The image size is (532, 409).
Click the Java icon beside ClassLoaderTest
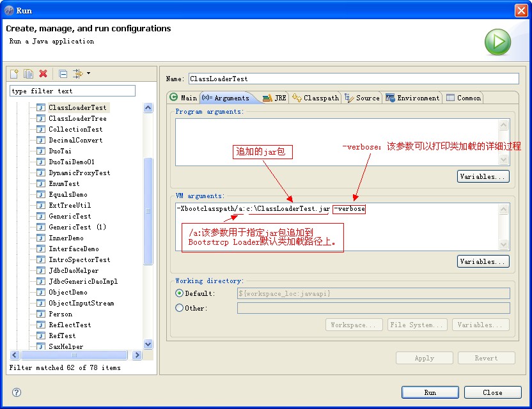(x=40, y=107)
